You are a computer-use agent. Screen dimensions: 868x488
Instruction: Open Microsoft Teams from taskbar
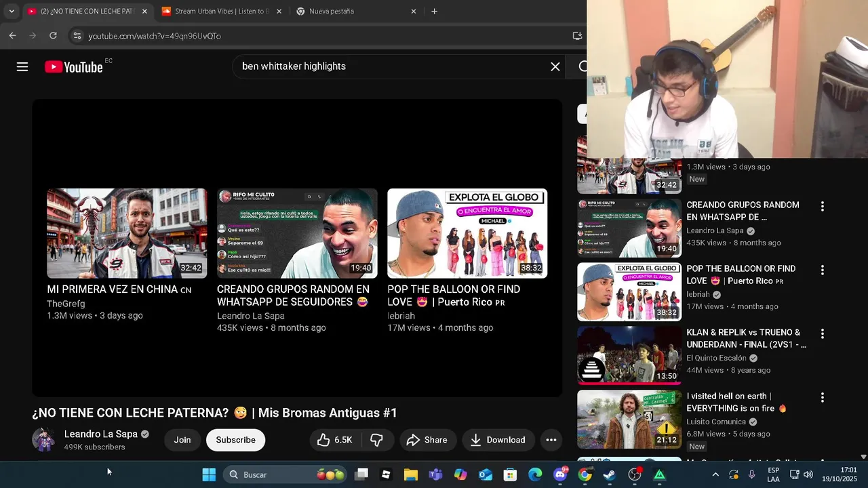click(435, 474)
